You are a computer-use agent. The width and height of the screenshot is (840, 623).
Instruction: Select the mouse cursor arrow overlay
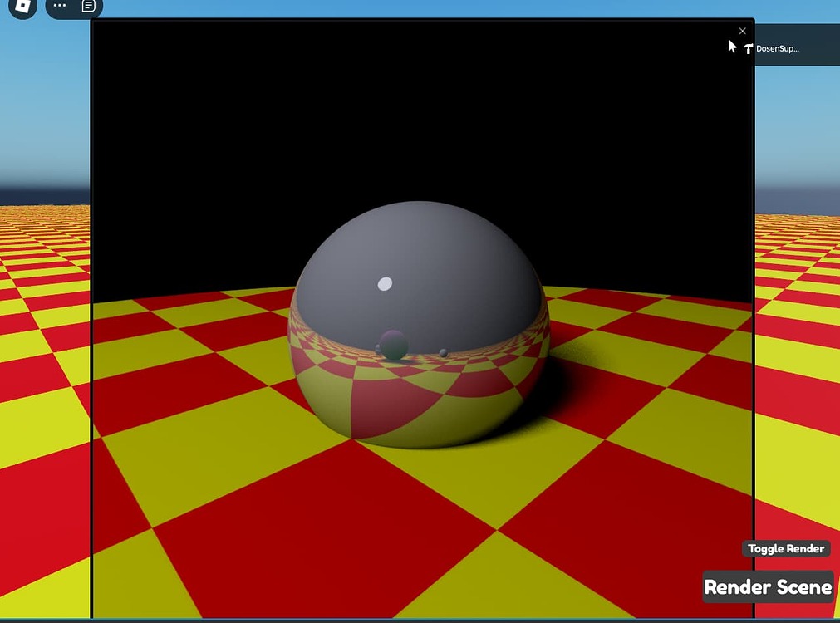coord(731,46)
